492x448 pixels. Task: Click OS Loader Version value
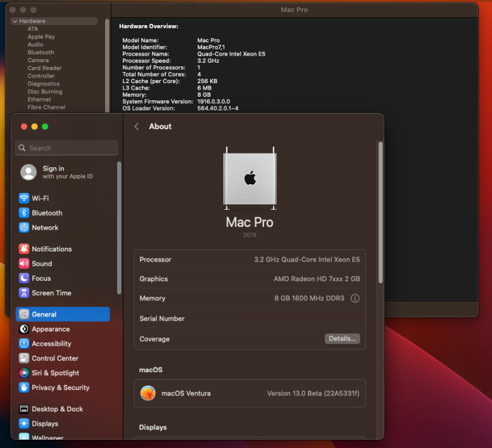[218, 108]
